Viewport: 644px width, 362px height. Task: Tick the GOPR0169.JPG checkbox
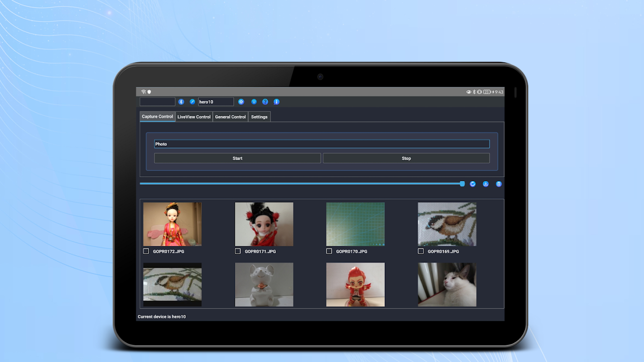pyautogui.click(x=421, y=251)
